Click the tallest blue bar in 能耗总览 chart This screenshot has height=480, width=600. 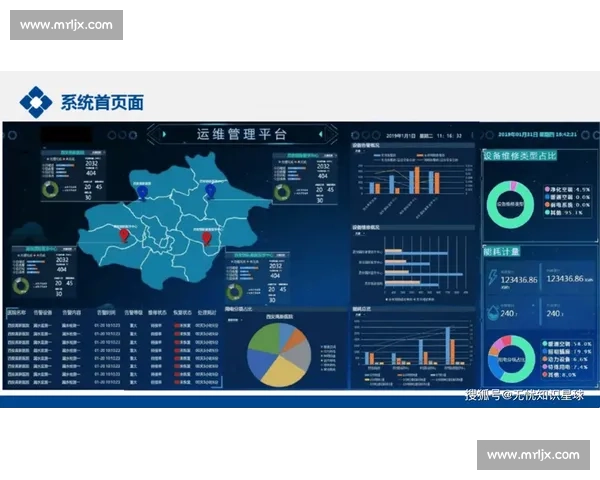point(447,346)
